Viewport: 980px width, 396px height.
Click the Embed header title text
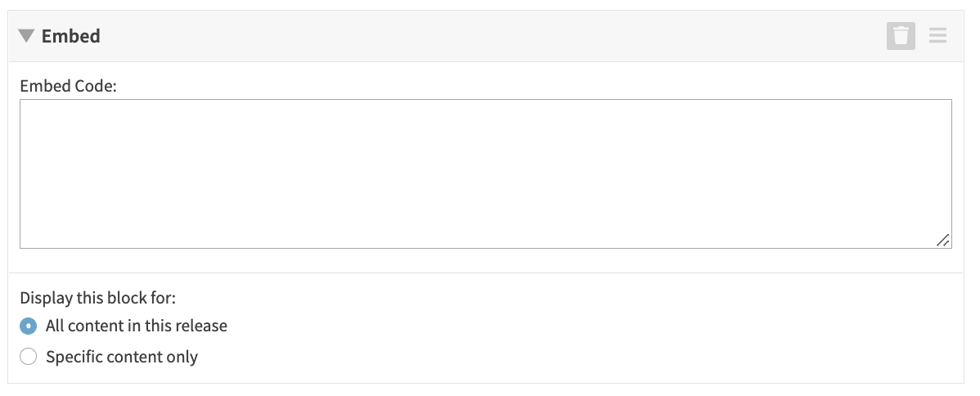[71, 36]
